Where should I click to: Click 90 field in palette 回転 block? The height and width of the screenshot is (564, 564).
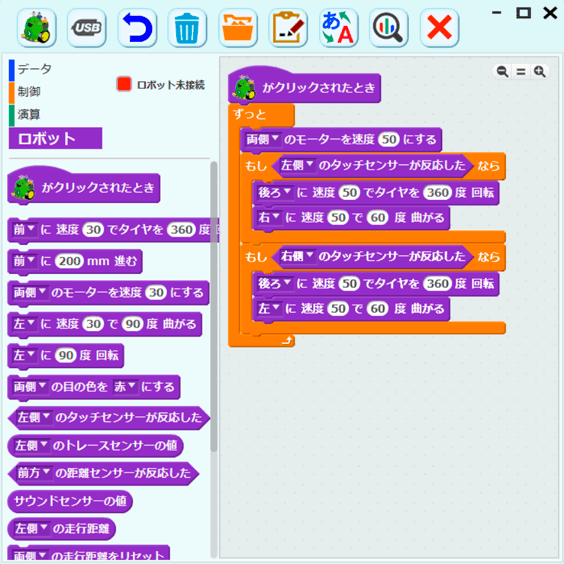66,355
